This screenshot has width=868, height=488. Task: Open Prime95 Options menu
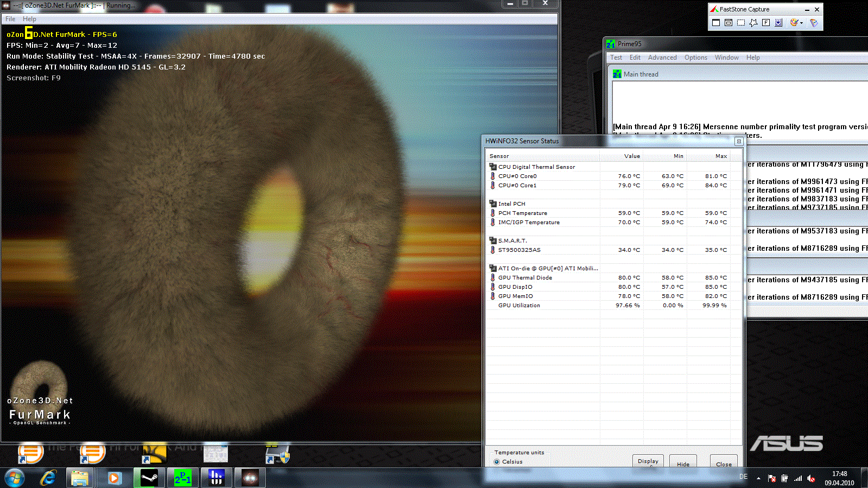click(695, 58)
